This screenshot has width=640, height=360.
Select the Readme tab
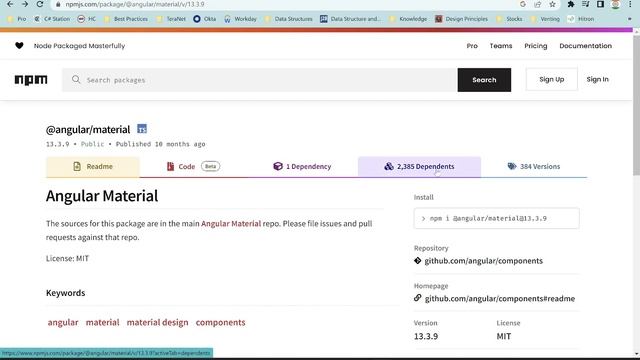[93, 167]
